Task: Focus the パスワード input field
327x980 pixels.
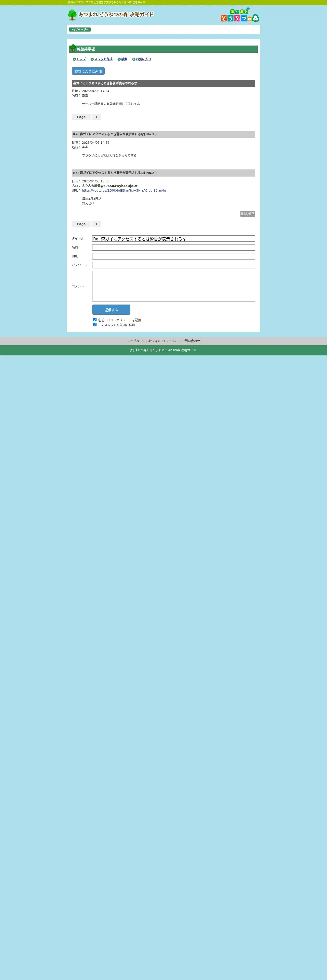Action: point(174,266)
